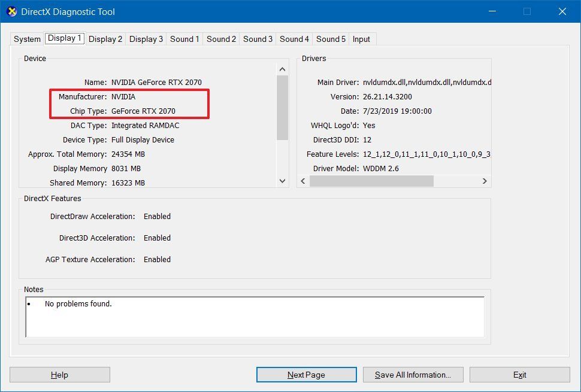The image size is (581, 392).
Task: Open the Display 2 tab
Action: pos(105,39)
